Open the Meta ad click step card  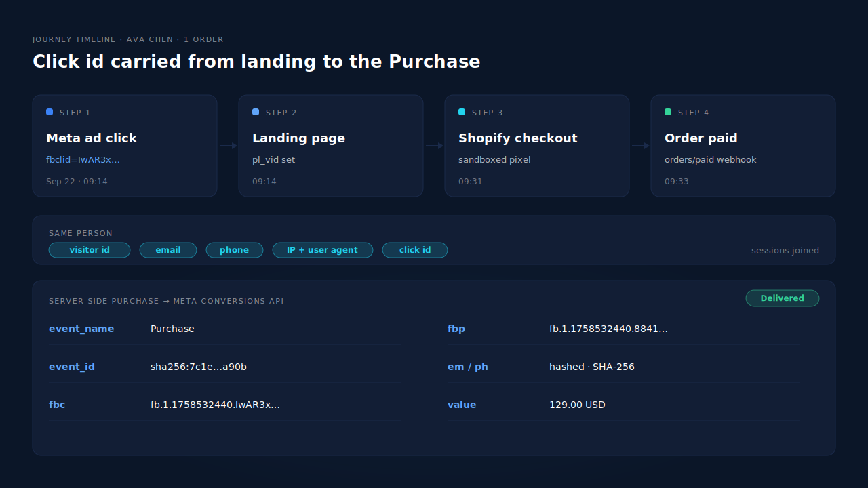(x=125, y=146)
